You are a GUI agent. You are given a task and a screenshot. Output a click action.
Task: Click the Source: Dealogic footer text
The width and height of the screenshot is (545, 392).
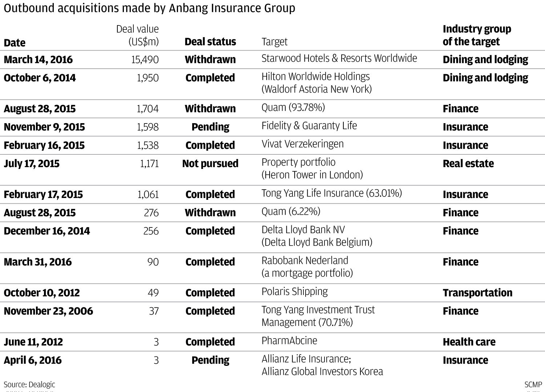pos(29,384)
